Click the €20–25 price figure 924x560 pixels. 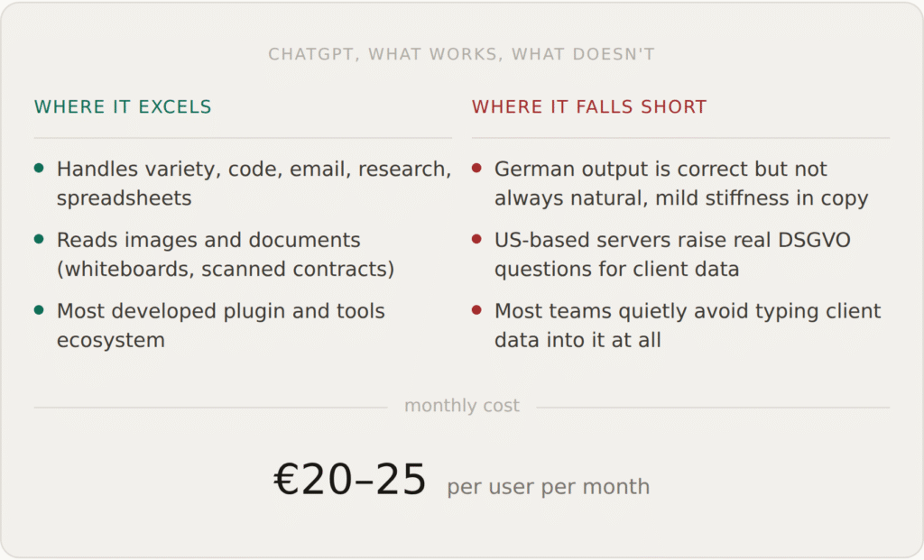pyautogui.click(x=349, y=480)
